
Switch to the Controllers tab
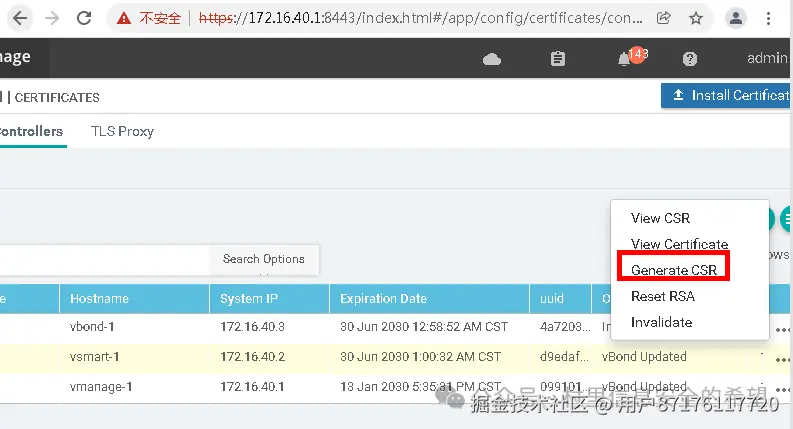pyautogui.click(x=31, y=132)
